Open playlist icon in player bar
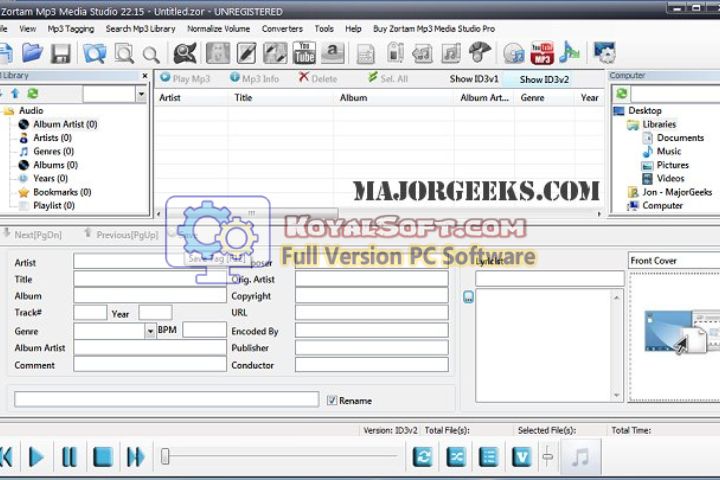This screenshot has width=720, height=480. pos(489,457)
